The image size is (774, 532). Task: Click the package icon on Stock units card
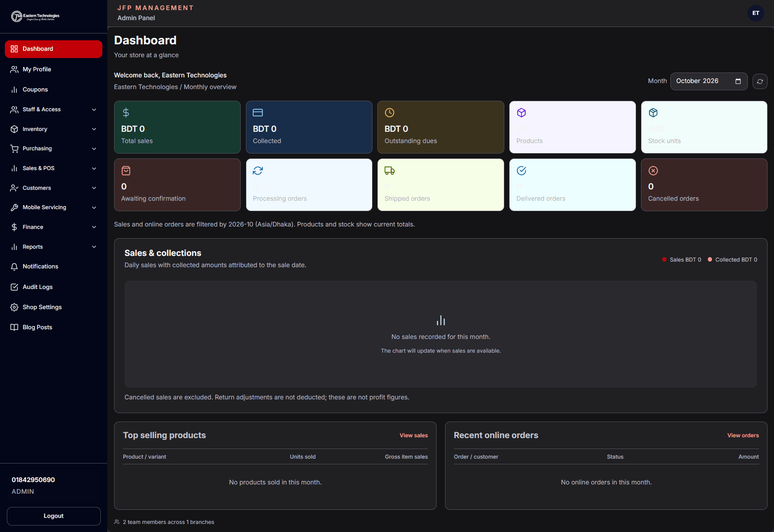653,112
